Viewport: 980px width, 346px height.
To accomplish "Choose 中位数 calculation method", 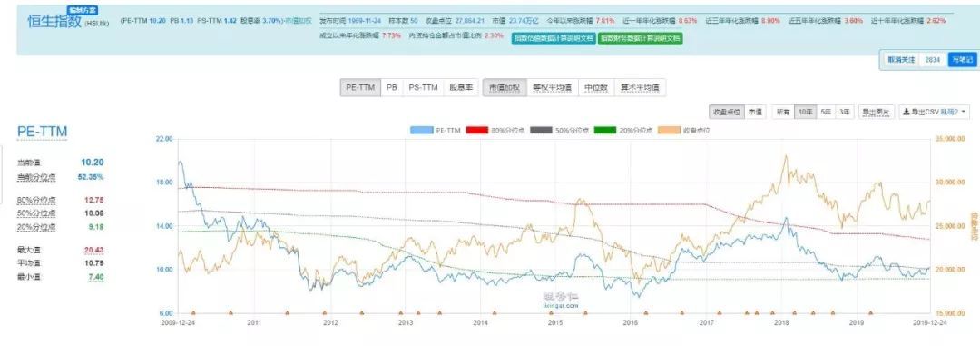I will pyautogui.click(x=595, y=87).
